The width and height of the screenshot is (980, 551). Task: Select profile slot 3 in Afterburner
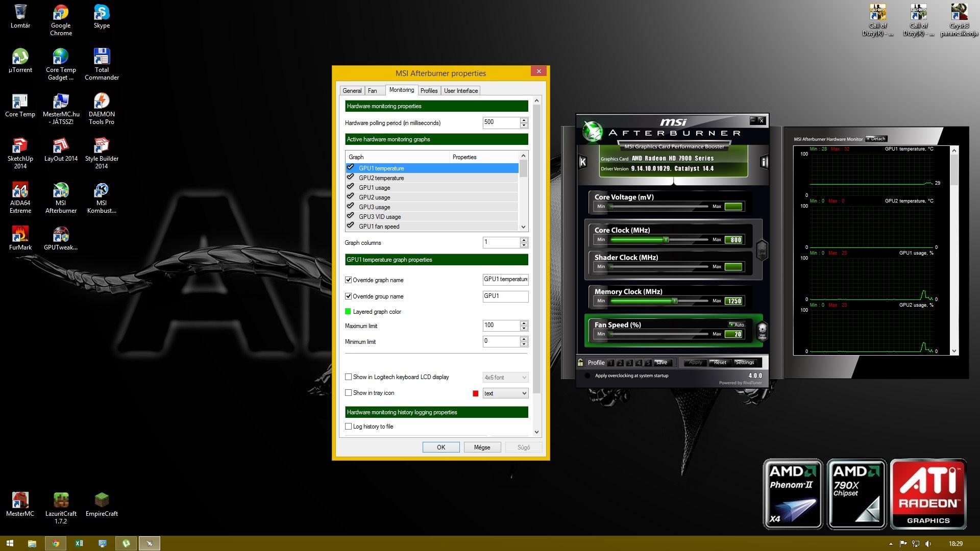pos(629,363)
